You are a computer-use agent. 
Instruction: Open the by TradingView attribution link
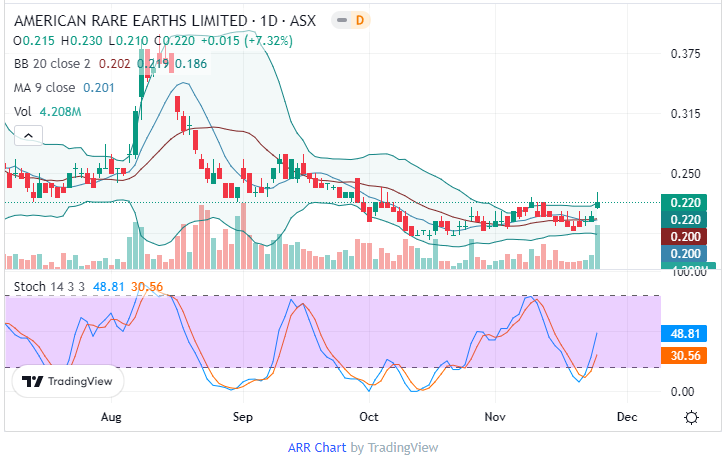(394, 447)
